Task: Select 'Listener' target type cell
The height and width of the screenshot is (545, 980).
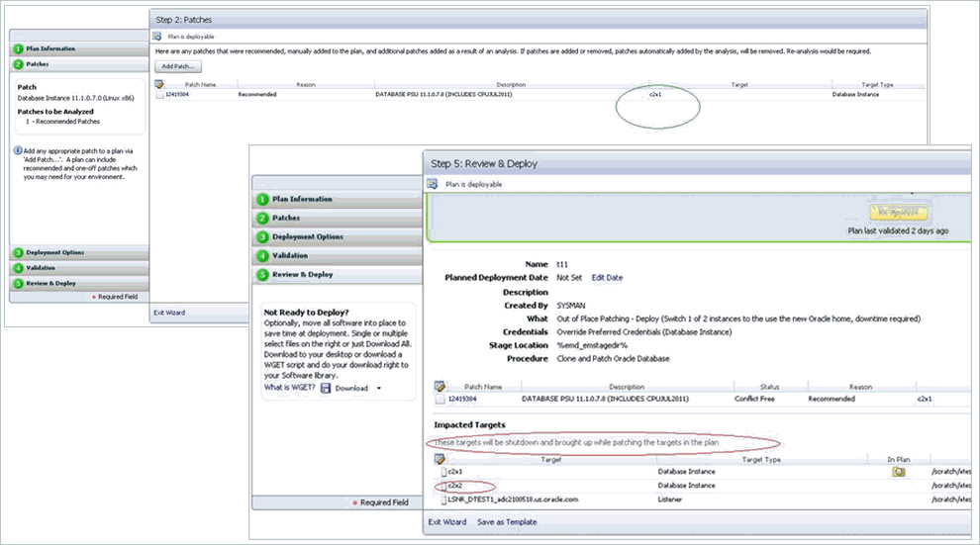Action: coord(669,500)
